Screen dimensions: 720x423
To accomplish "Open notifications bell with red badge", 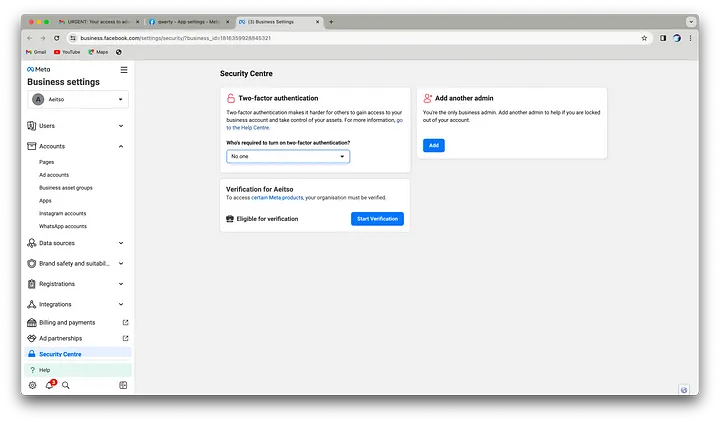I will [50, 385].
